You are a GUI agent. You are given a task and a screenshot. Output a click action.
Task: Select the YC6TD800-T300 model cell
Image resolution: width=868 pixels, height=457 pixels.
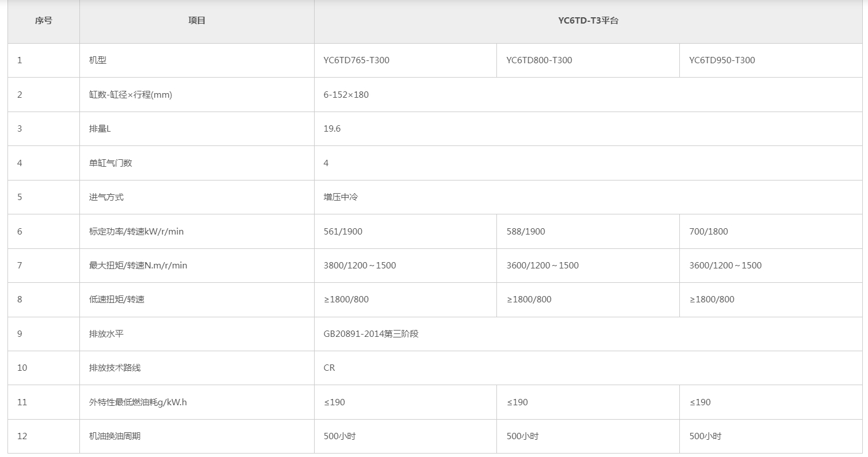pyautogui.click(x=539, y=60)
